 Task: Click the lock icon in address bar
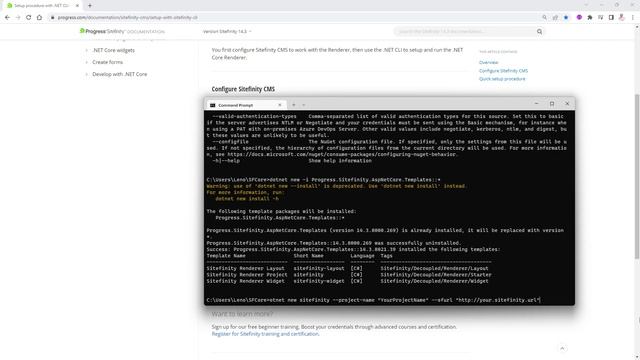(x=52, y=18)
